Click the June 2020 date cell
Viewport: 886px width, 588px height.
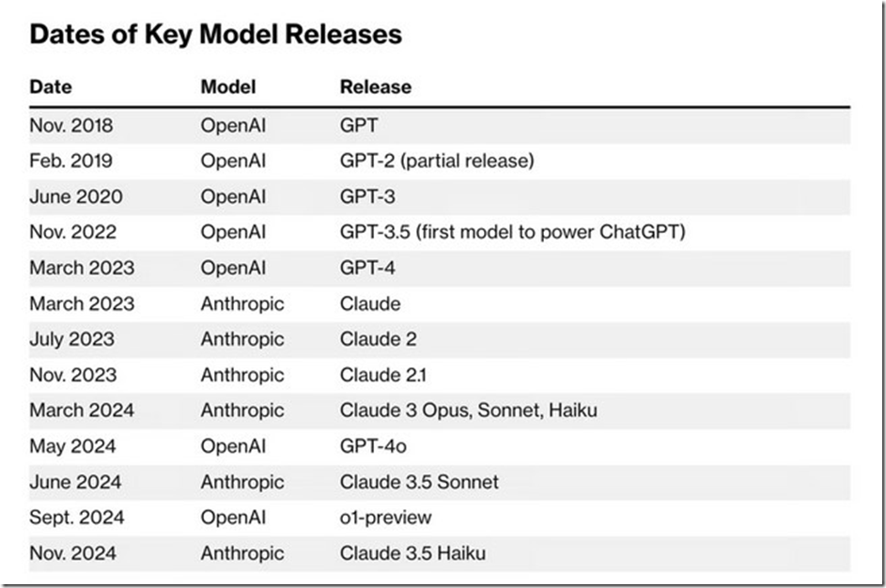75,196
